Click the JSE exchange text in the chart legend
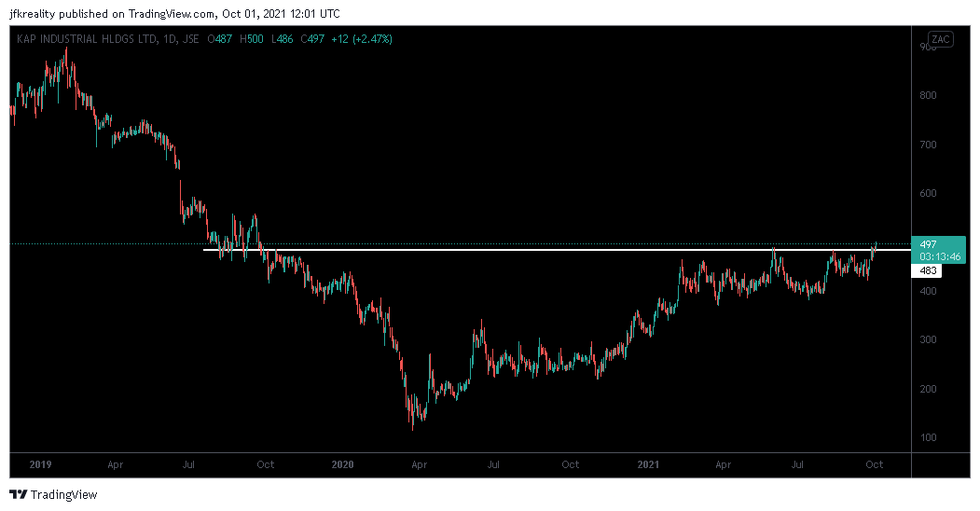 (190, 39)
